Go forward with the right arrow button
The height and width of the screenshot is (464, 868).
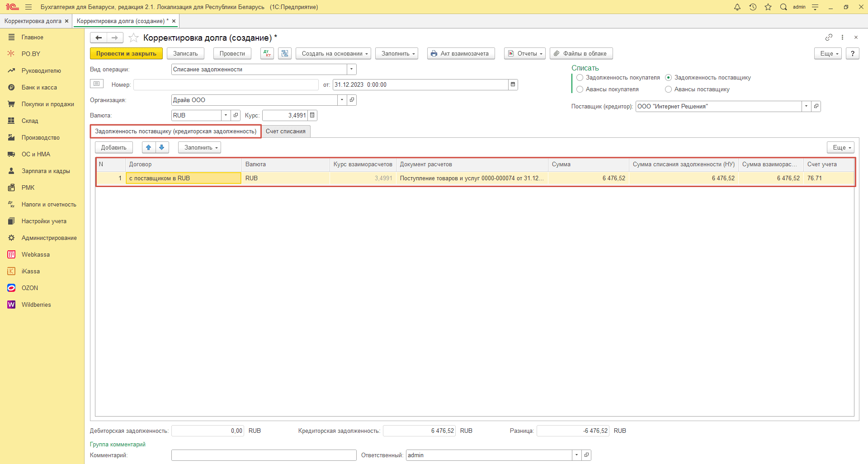pos(115,37)
